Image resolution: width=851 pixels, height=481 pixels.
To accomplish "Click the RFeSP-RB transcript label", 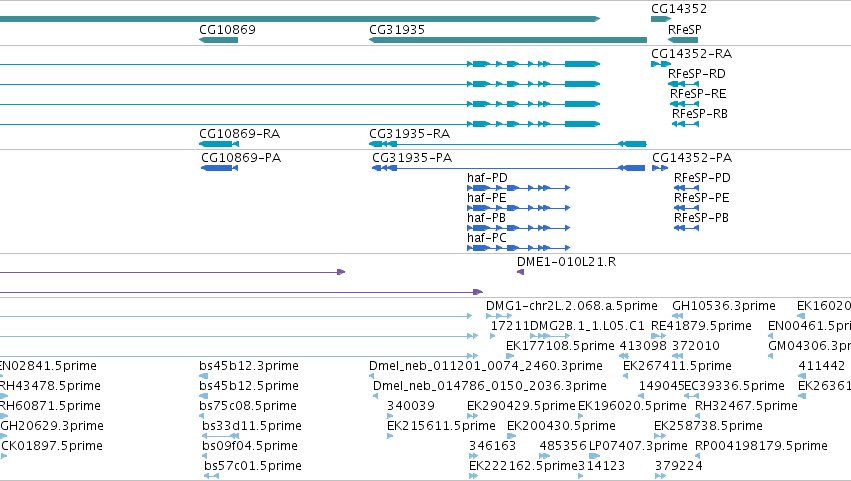I will click(x=700, y=114).
